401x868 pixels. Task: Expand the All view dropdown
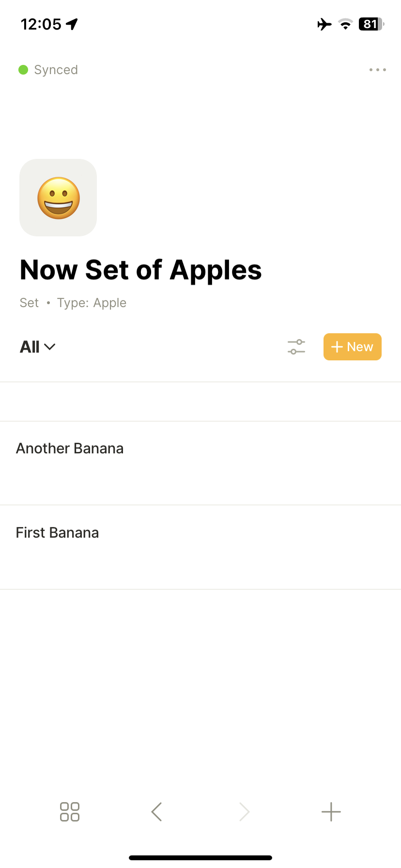[38, 347]
